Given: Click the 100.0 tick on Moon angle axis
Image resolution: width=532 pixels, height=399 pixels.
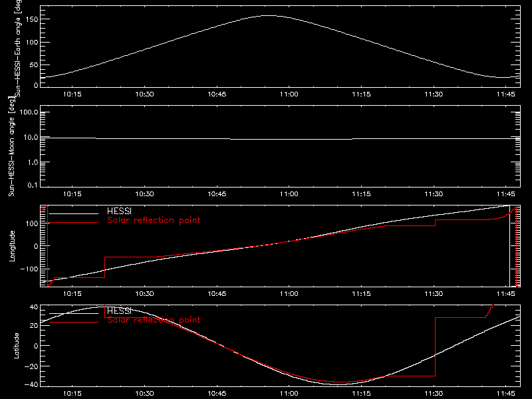Looking at the screenshot, I should click(x=29, y=112).
